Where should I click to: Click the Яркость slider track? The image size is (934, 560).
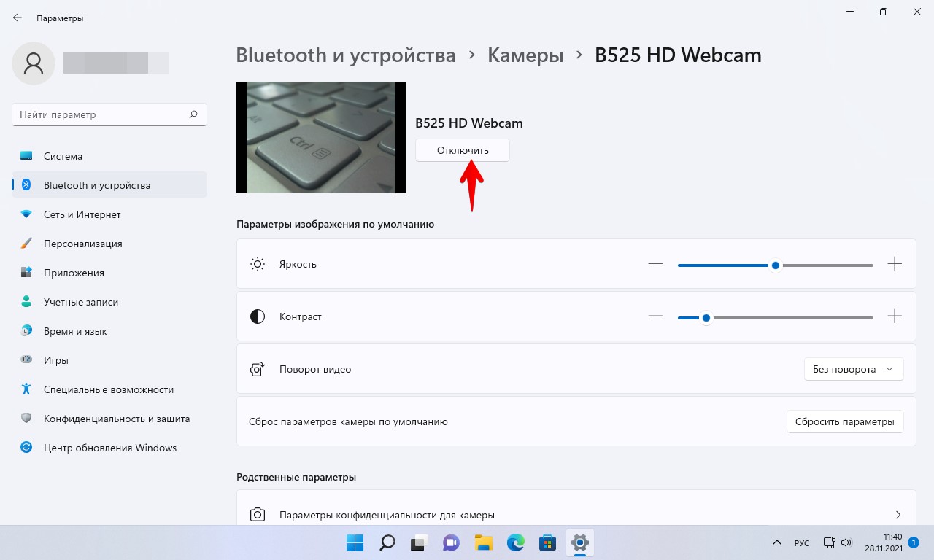pyautogui.click(x=776, y=265)
